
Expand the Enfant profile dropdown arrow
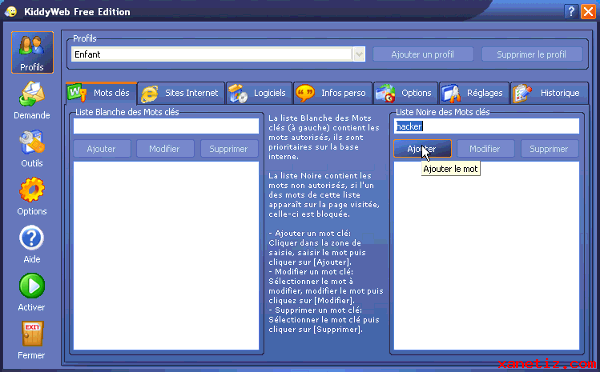(359, 55)
